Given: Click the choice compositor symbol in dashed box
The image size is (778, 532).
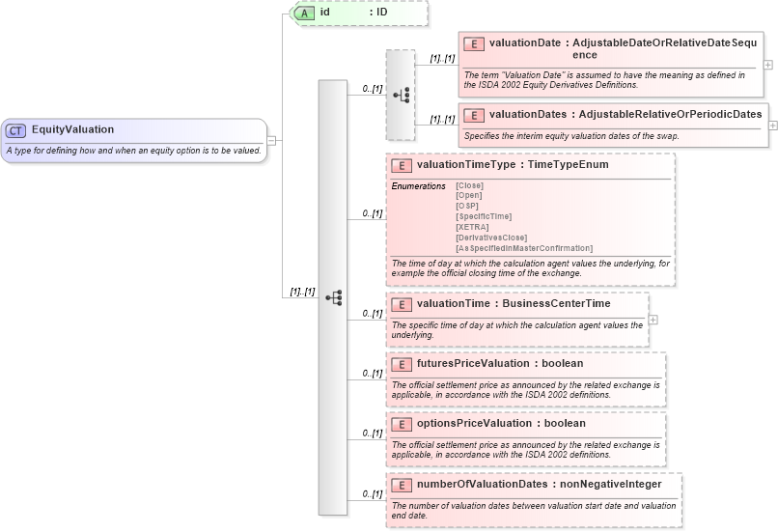Looking at the screenshot, I should tap(402, 95).
